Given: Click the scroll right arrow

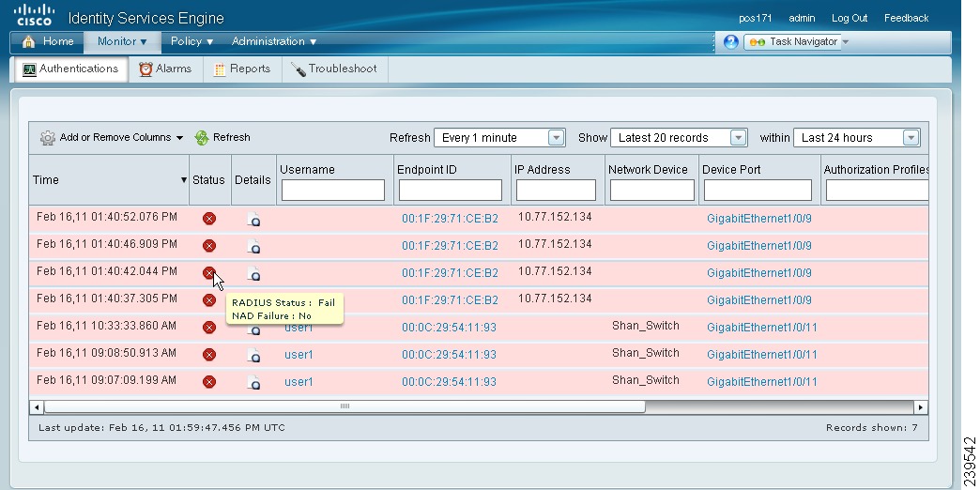Looking at the screenshot, I should coord(921,407).
